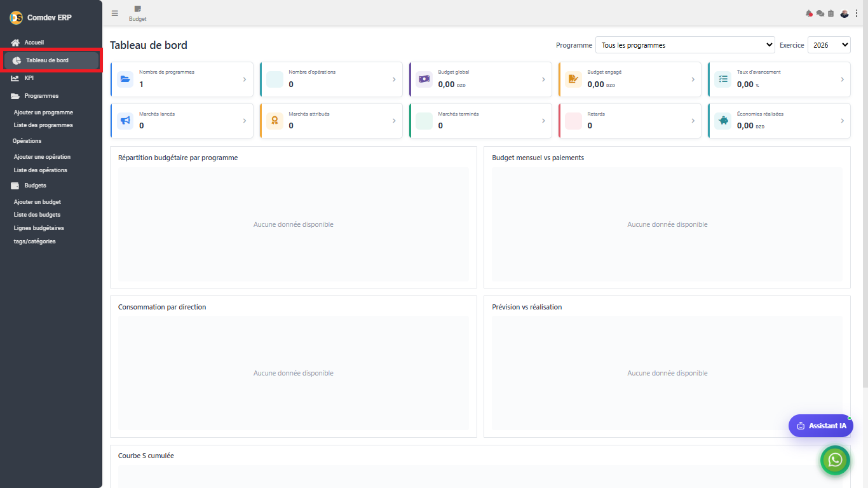Open the three-dot options menu
Image resolution: width=868 pixels, height=488 pixels.
tap(856, 13)
